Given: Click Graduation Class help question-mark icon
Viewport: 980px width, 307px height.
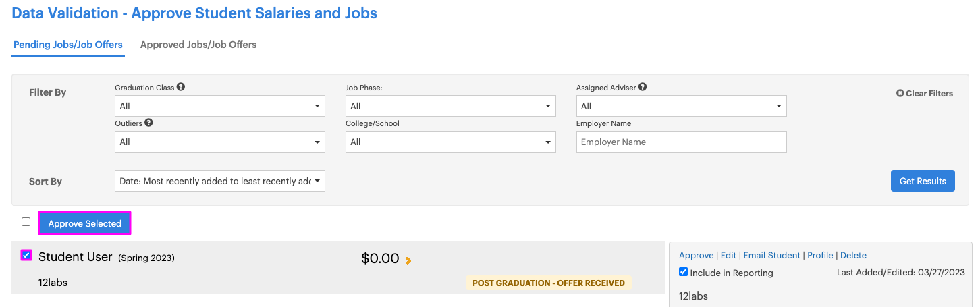Looking at the screenshot, I should click(x=181, y=87).
